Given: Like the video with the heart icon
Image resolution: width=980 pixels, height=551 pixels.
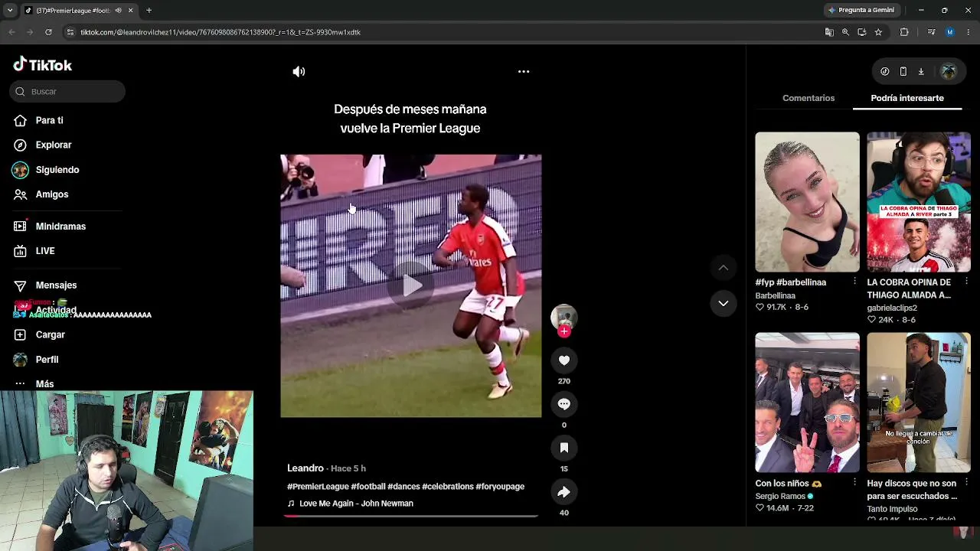Looking at the screenshot, I should click(564, 360).
